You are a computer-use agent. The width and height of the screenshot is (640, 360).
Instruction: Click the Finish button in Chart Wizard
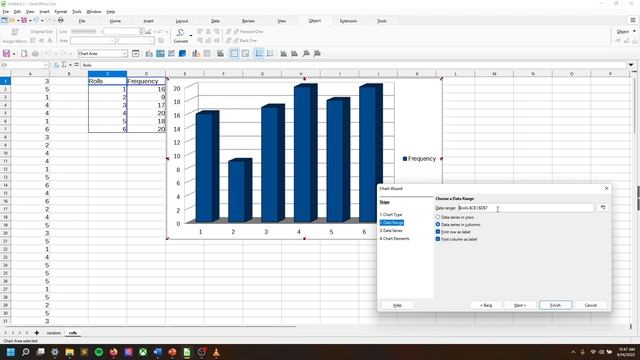[556, 305]
